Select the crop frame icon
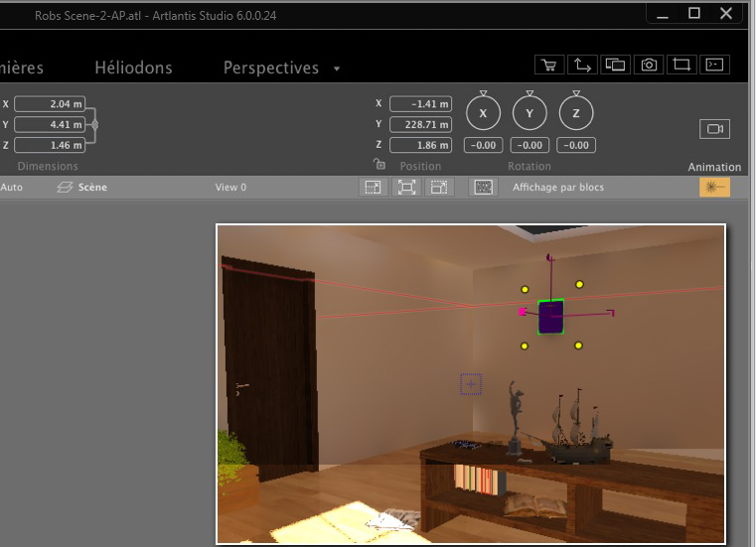Screen dimensions: 756x547 [x=681, y=66]
